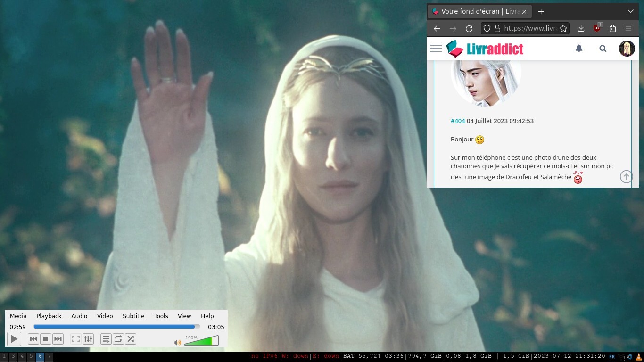Set the VLC volume slider level

pos(201,340)
